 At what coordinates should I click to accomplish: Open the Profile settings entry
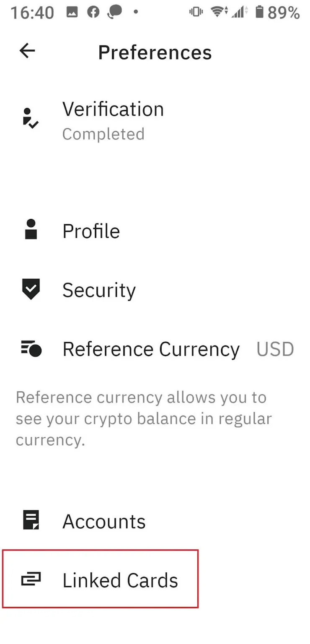pos(91,231)
